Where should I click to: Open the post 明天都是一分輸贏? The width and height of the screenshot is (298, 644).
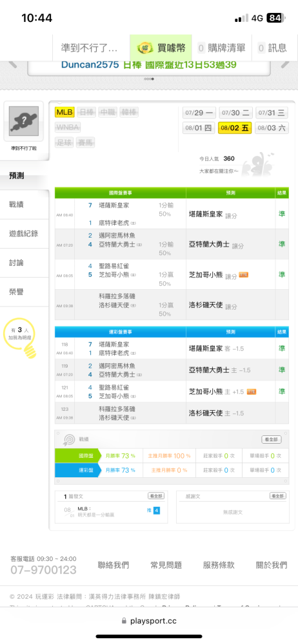pos(97,514)
